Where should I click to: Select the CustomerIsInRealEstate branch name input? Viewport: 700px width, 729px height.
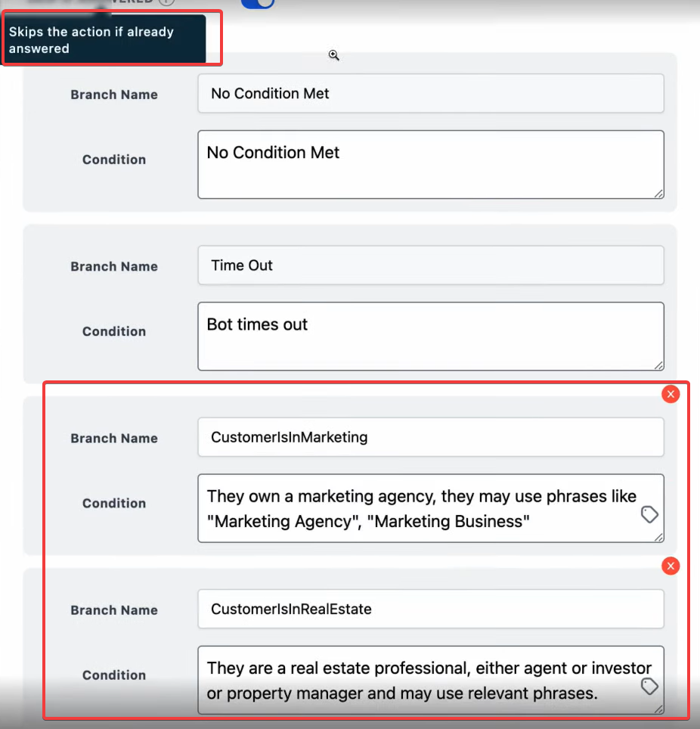[x=431, y=609]
